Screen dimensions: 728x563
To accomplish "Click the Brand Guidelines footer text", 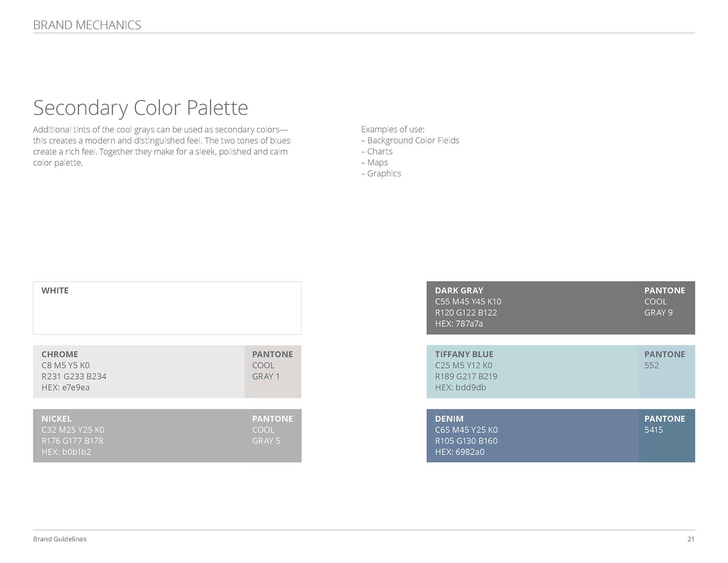I will coord(60,539).
